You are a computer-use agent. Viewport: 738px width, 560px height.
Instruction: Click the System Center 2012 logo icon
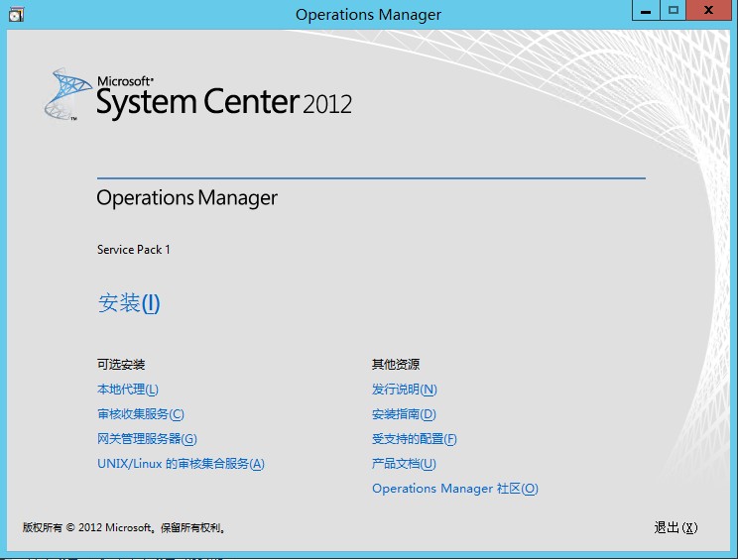(x=66, y=94)
